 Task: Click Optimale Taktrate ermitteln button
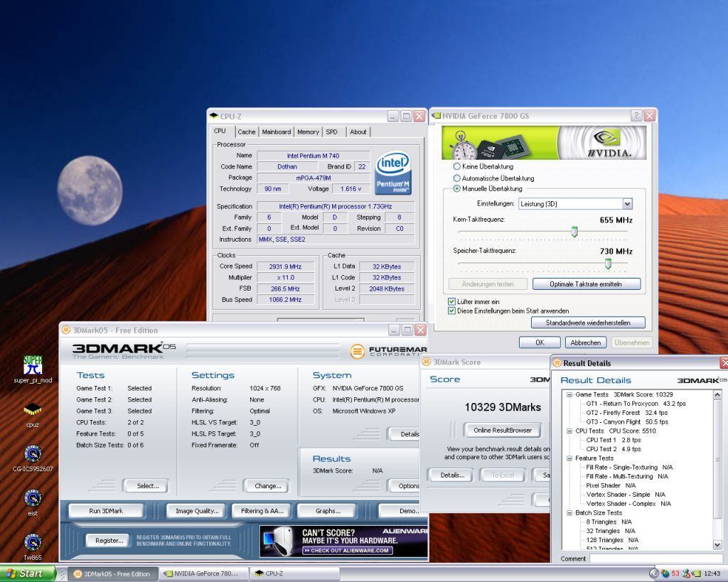[x=586, y=284]
